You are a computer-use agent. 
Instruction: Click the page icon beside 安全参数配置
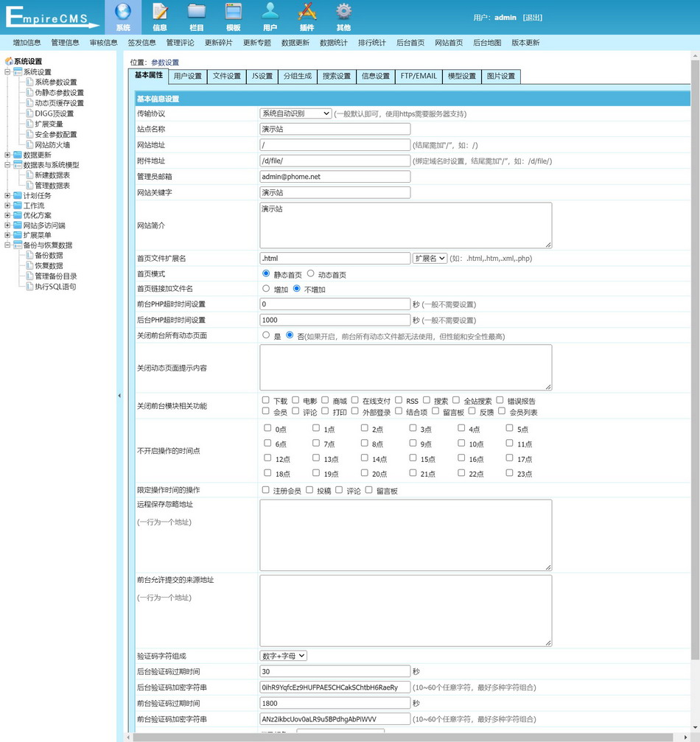click(x=29, y=134)
